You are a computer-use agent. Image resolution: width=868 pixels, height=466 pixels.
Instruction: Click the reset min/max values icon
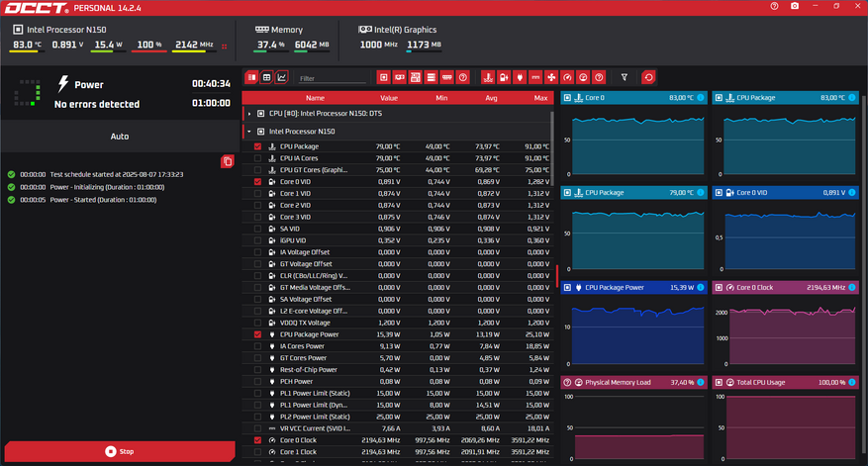649,77
